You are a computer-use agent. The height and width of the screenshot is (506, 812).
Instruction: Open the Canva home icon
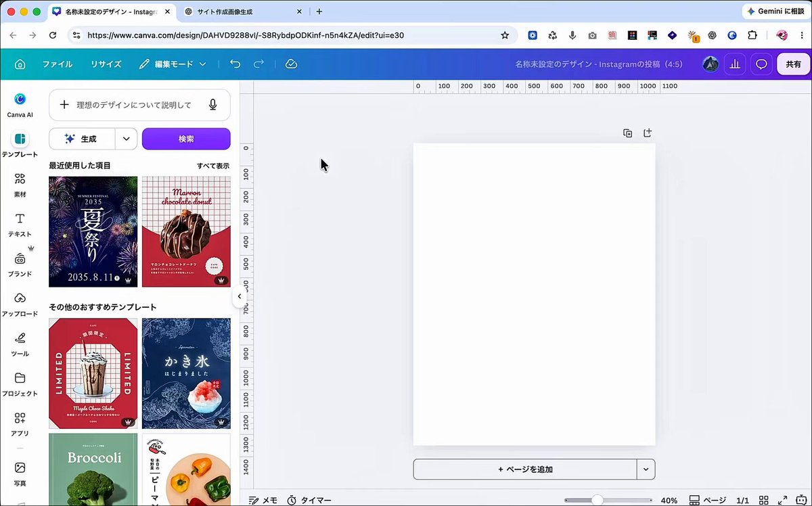20,64
